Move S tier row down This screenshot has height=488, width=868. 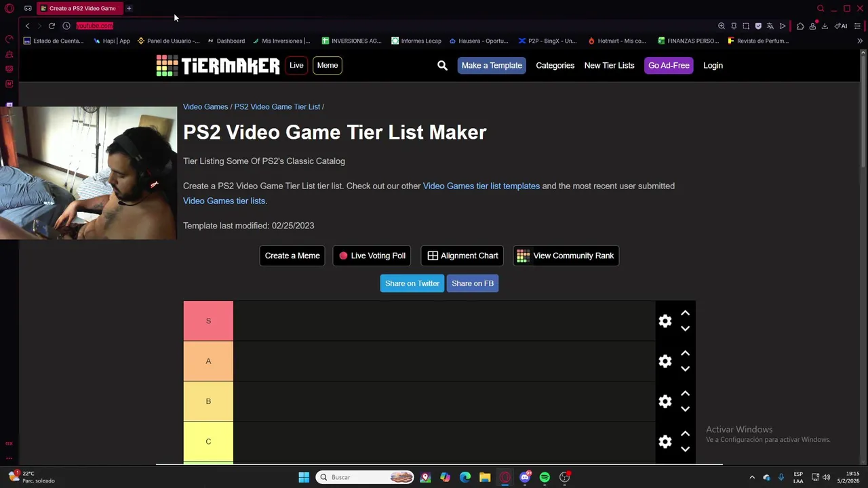[x=685, y=329]
